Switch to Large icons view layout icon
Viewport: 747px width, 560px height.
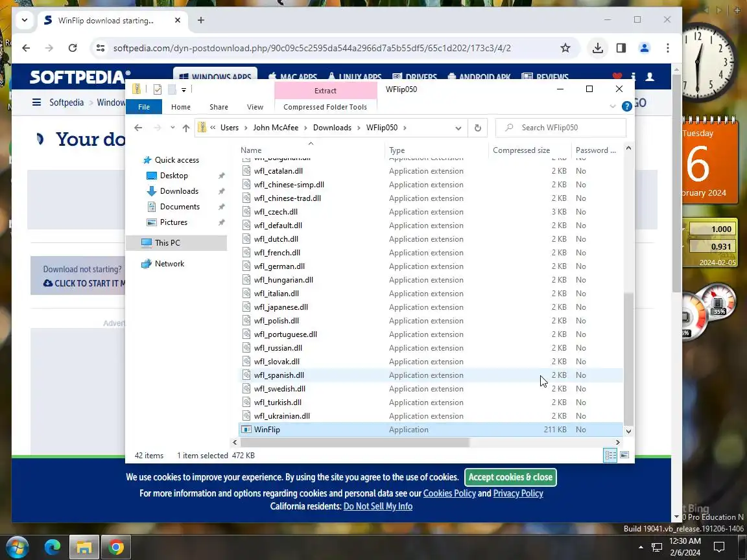(x=624, y=455)
